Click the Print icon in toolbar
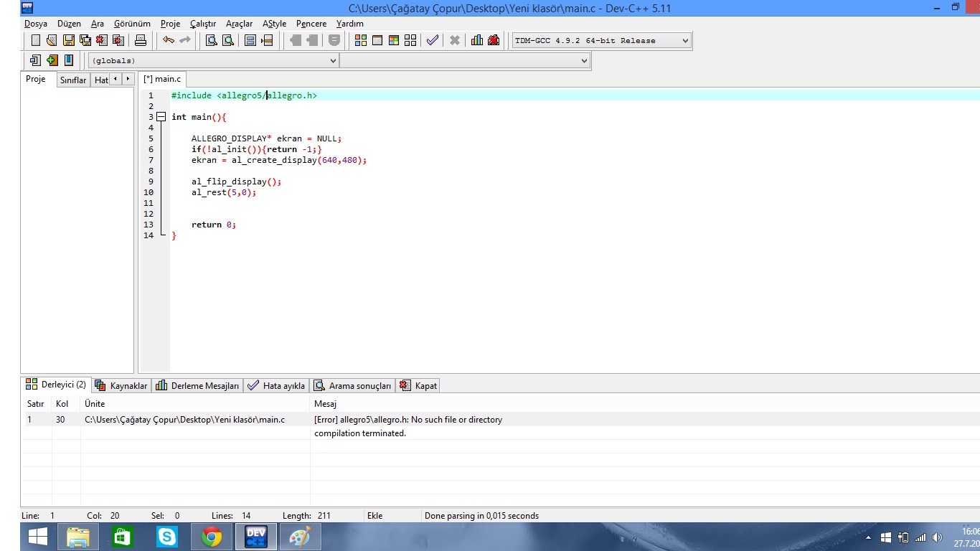The image size is (980, 551). click(141, 41)
